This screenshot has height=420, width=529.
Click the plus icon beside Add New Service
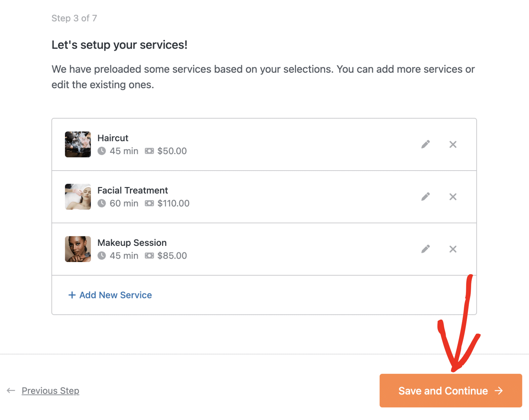tap(72, 295)
